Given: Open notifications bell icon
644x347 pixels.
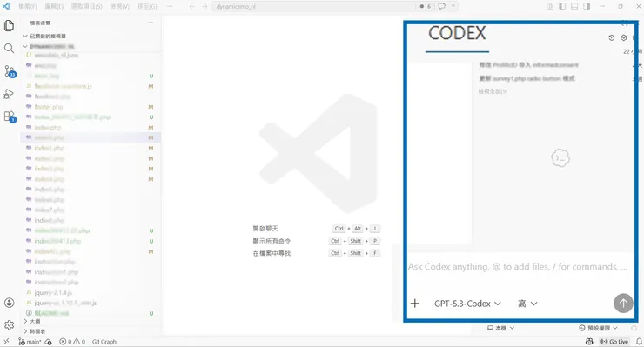Looking at the screenshot, I should 639,342.
